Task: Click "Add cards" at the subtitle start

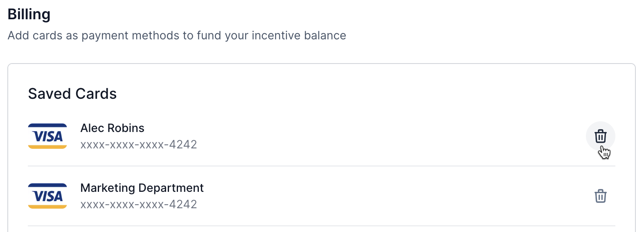Action: coord(35,36)
